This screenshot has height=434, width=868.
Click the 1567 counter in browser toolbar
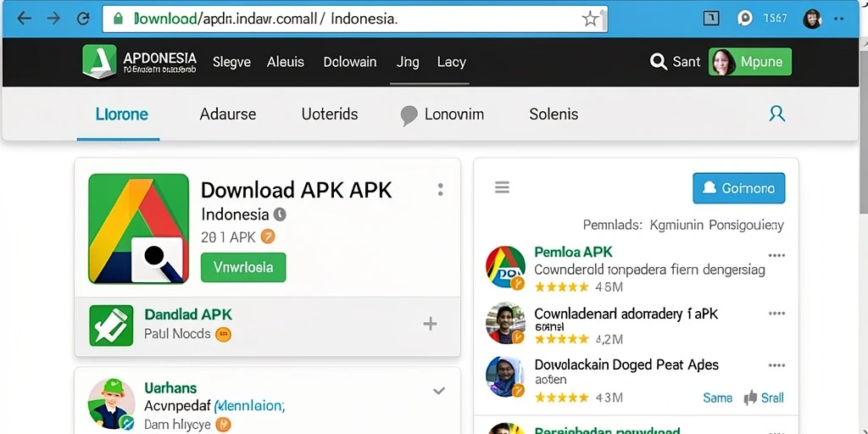coord(775,19)
